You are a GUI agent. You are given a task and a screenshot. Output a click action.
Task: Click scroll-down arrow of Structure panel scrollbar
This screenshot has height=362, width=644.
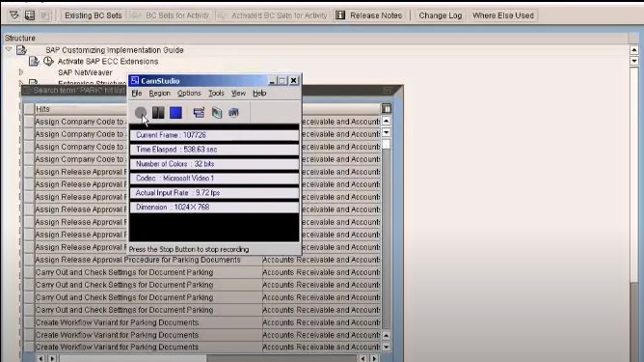pyautogui.click(x=634, y=61)
